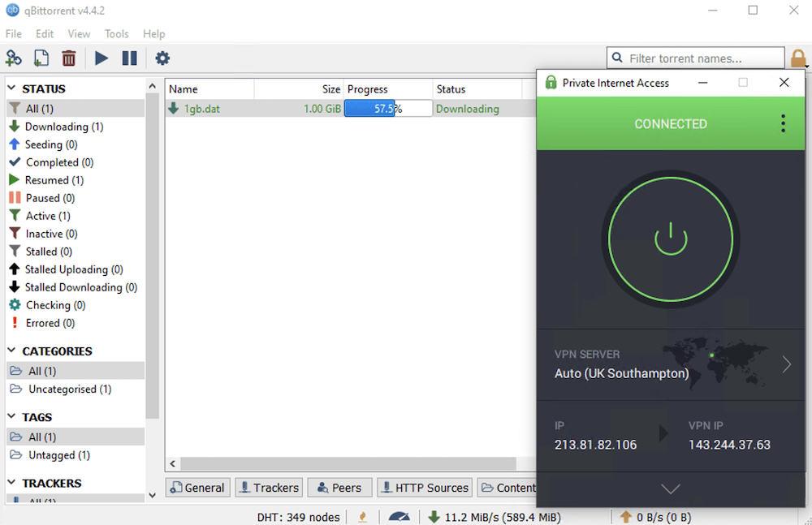Click the red Delete torrent trash icon
Screen dimensions: 812x525
[x=69, y=58]
